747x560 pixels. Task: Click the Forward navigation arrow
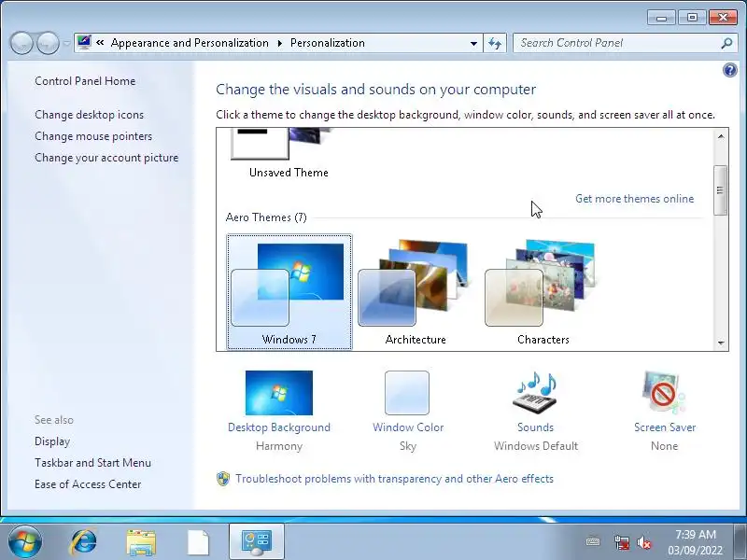[x=49, y=43]
